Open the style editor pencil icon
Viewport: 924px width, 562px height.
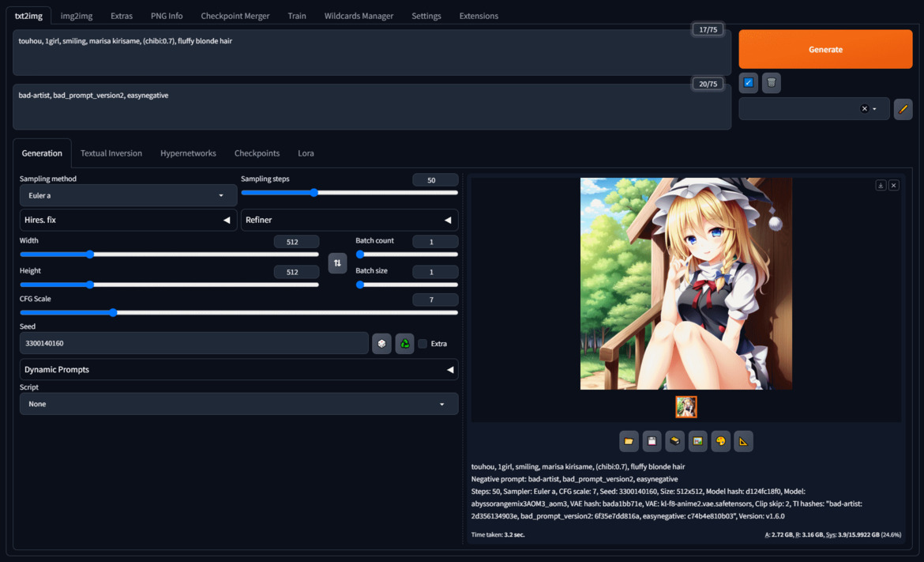point(903,109)
